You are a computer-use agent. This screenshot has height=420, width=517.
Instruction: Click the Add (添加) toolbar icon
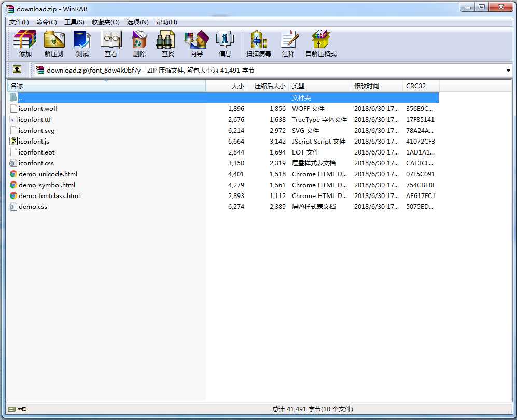tap(25, 43)
